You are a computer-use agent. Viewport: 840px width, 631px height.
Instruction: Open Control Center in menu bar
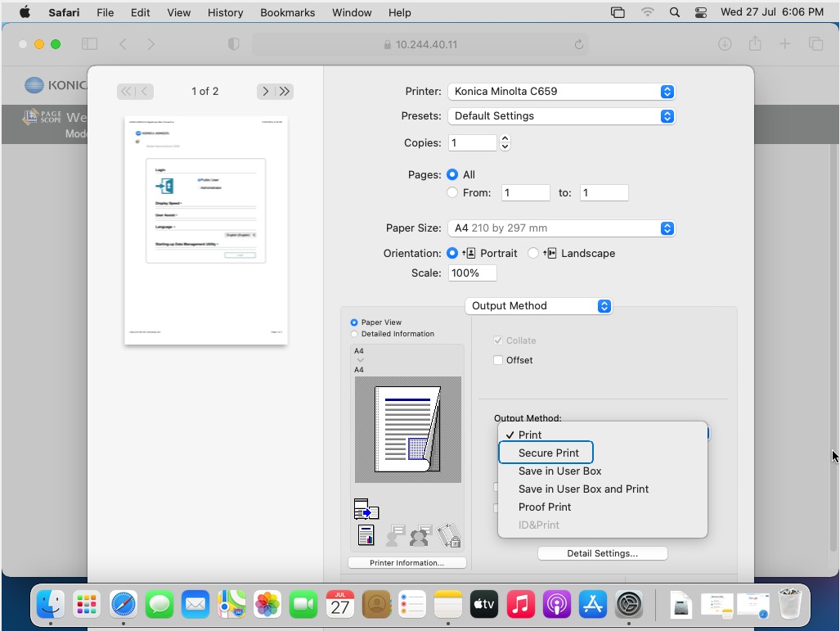pyautogui.click(x=700, y=12)
